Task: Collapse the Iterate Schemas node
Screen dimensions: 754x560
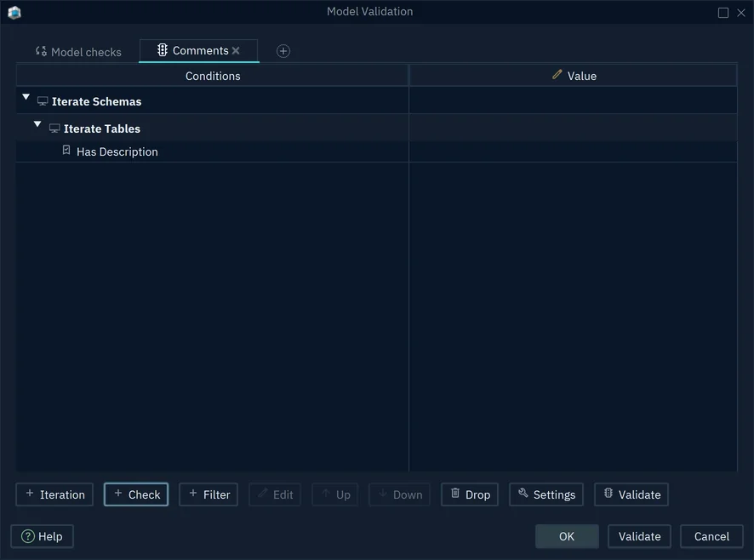Action: pyautogui.click(x=26, y=98)
